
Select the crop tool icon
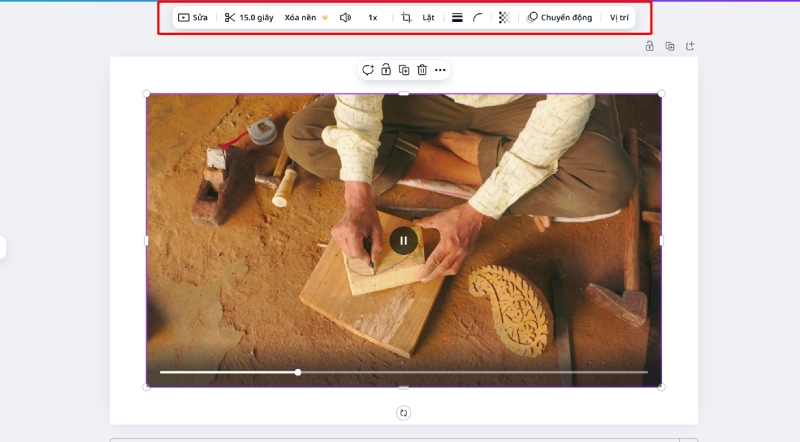(x=406, y=18)
